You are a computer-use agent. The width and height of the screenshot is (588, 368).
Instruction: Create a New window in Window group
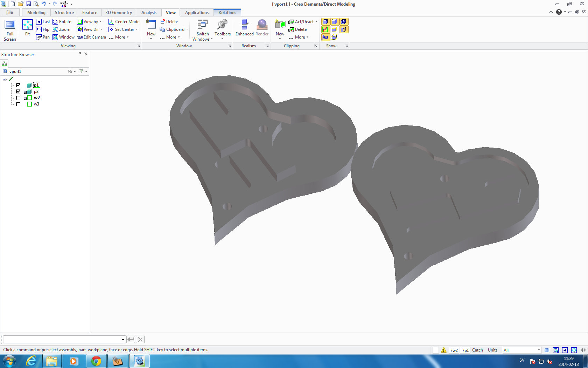pos(151,28)
